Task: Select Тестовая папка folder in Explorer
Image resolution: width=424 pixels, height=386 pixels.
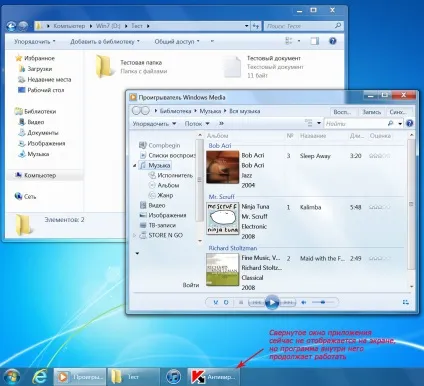Action: pyautogui.click(x=131, y=67)
